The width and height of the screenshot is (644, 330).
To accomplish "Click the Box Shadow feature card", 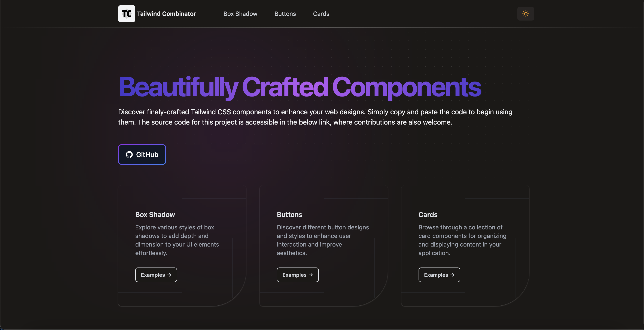I will coord(182,246).
